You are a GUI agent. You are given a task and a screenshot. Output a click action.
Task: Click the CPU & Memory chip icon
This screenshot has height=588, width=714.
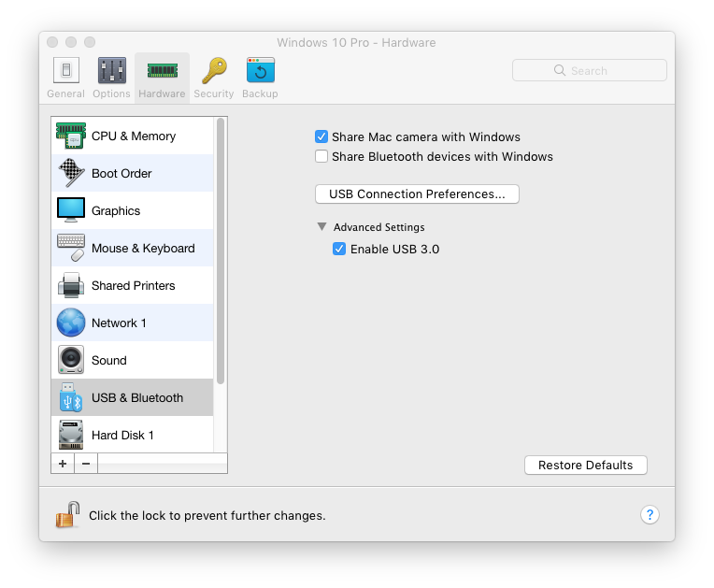[x=71, y=136]
